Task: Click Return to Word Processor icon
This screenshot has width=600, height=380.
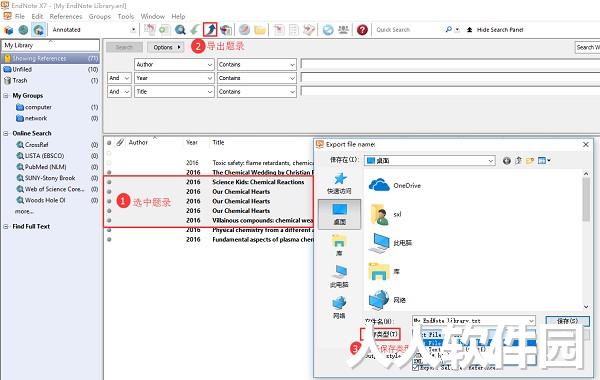Action: point(309,29)
